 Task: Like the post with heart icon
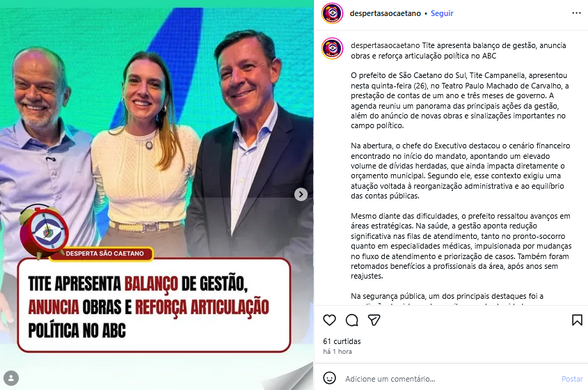point(329,320)
